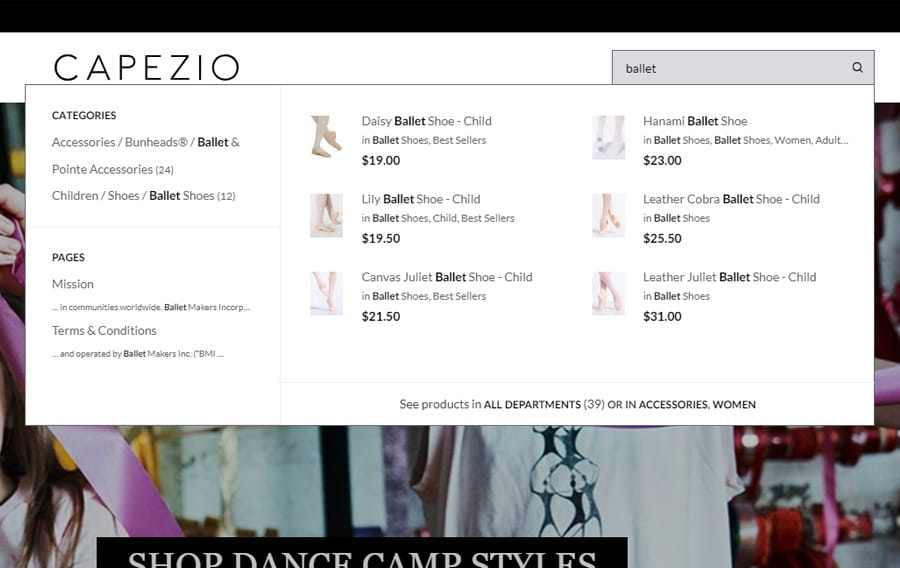Open Leather Juliet Ballet Shoe thumbnail

pyautogui.click(x=608, y=293)
